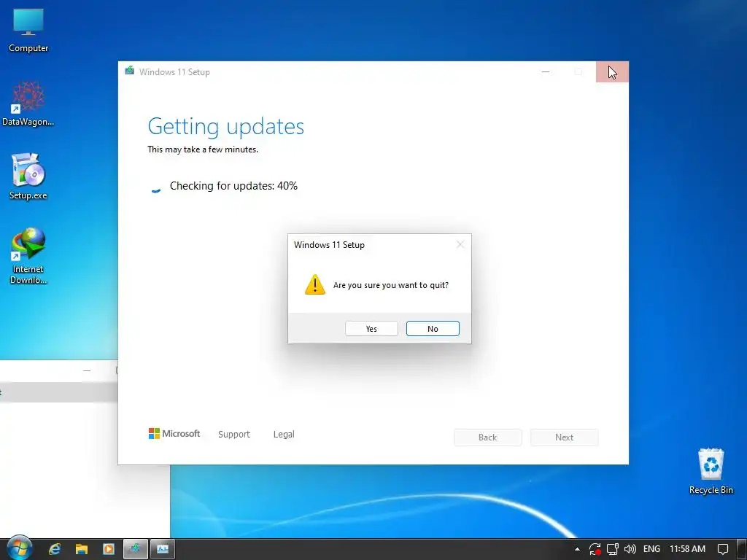The width and height of the screenshot is (747, 560).
Task: Click the 'Getting updates' heading
Action: click(226, 127)
